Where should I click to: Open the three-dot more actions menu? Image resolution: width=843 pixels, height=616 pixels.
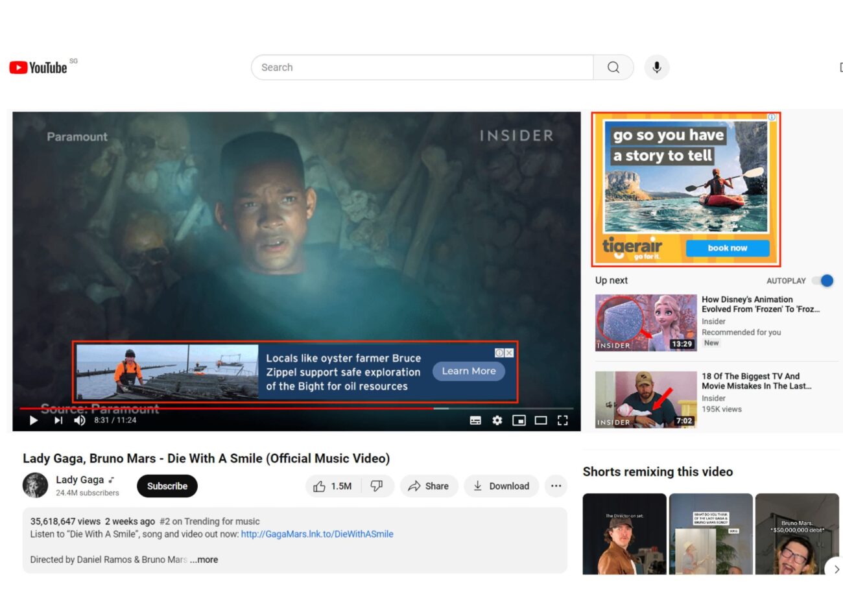pos(556,486)
